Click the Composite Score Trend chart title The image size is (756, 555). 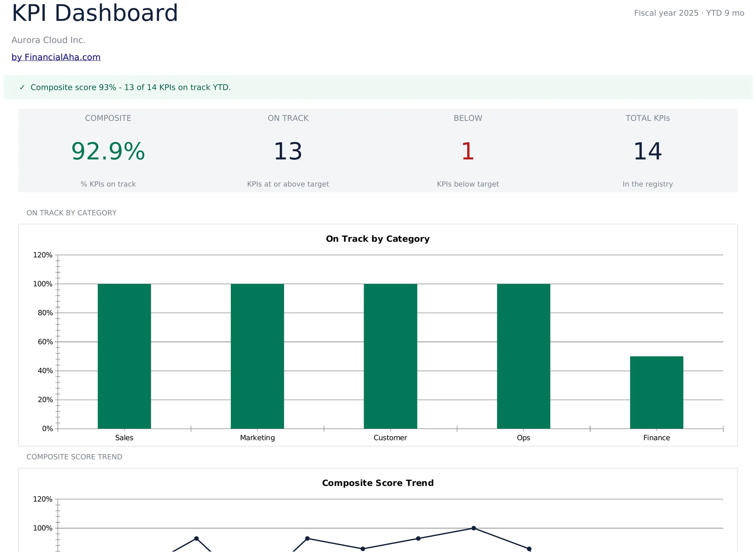pos(378,483)
